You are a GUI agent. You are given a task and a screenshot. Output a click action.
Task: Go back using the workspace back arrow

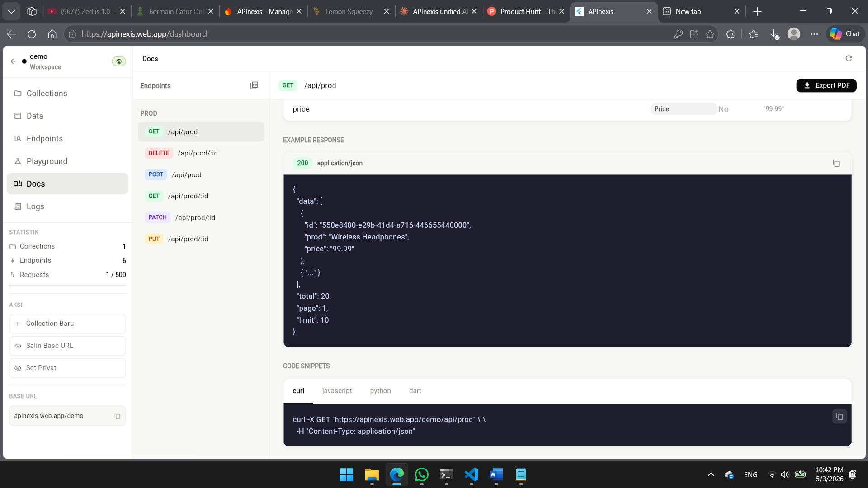click(13, 61)
